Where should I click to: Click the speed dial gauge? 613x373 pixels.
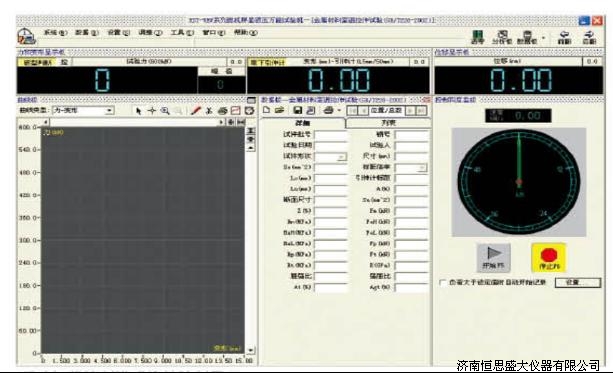pyautogui.click(x=519, y=182)
